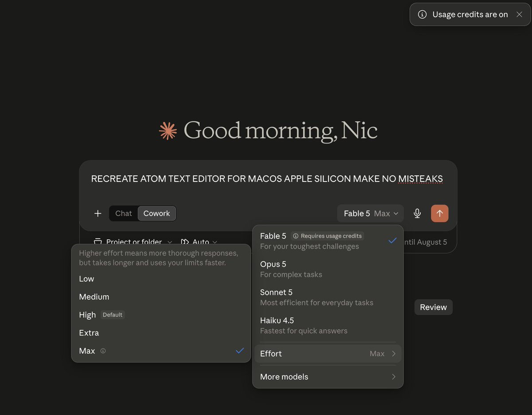Select Max effort level

(161, 351)
